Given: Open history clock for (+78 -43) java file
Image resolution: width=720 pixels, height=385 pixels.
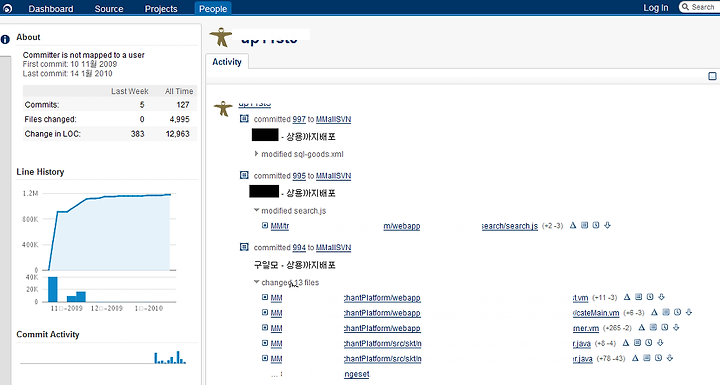Looking at the screenshot, I should point(658,357).
